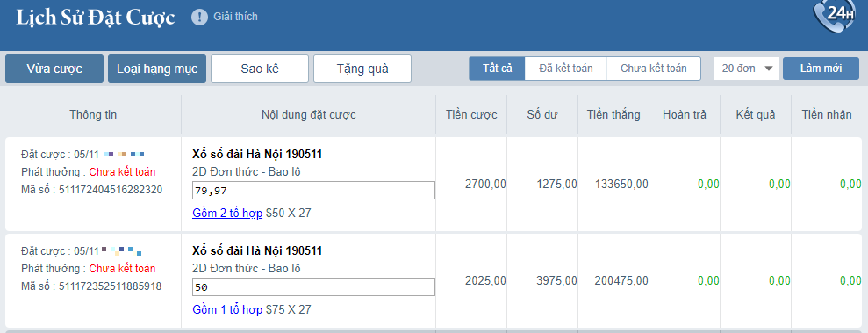This screenshot has height=333, width=868.
Task: Click the Làm mới refresh button
Action: point(821,69)
